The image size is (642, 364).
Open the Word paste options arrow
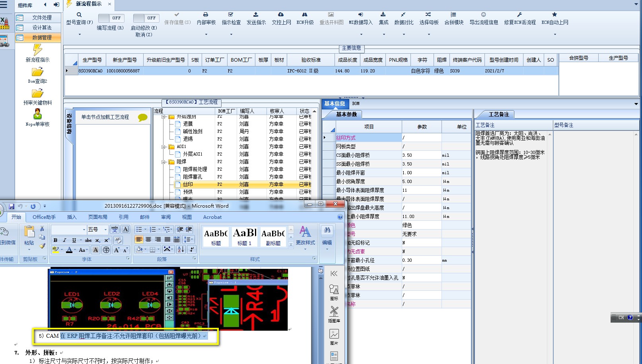coord(29,250)
